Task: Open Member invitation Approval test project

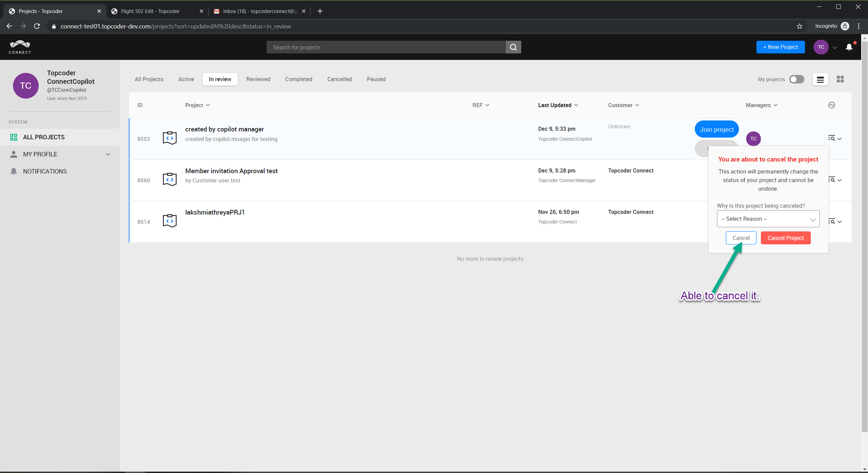Action: [231, 171]
